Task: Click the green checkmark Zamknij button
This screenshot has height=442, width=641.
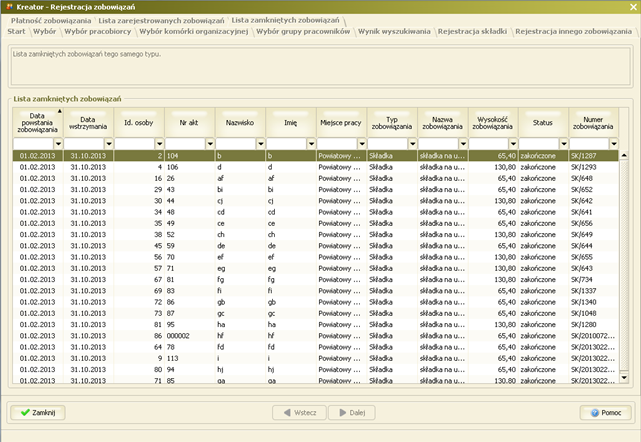Action: (38, 413)
